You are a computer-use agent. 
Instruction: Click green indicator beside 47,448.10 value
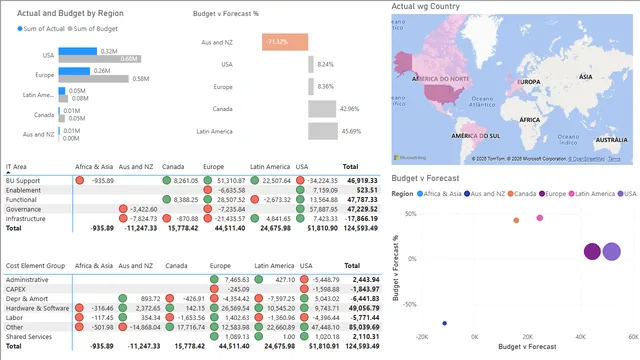304,327
